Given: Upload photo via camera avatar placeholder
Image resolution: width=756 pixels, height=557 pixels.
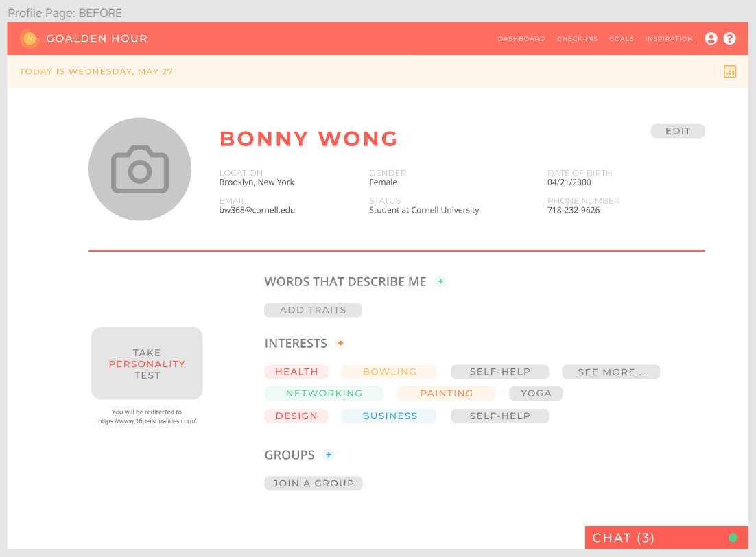Looking at the screenshot, I should [140, 169].
